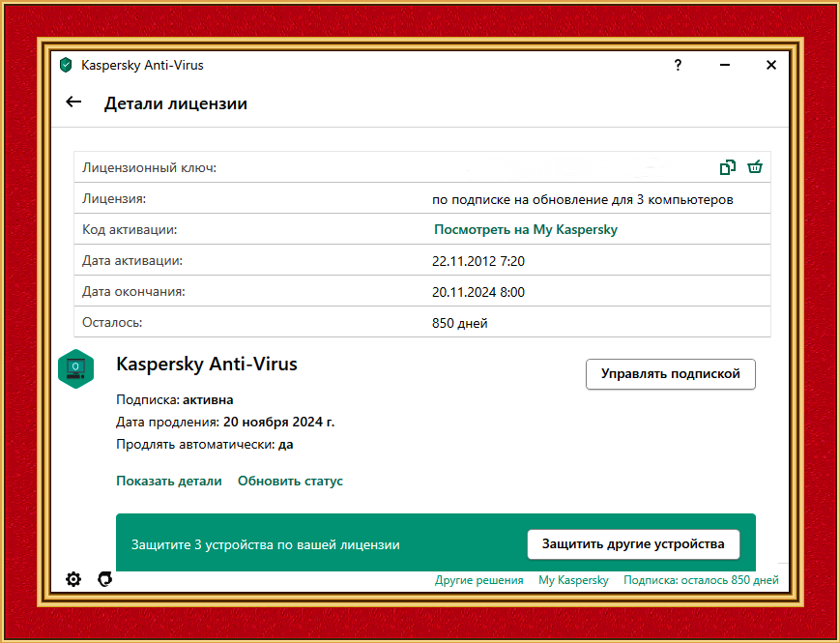Viewport: 840px width, 643px height.
Task: Click the Дата продления 20 ноября 2024 line
Action: [225, 423]
